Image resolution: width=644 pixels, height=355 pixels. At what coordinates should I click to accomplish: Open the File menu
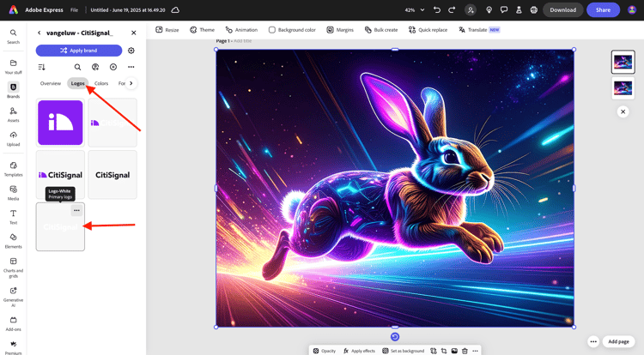(75, 9)
